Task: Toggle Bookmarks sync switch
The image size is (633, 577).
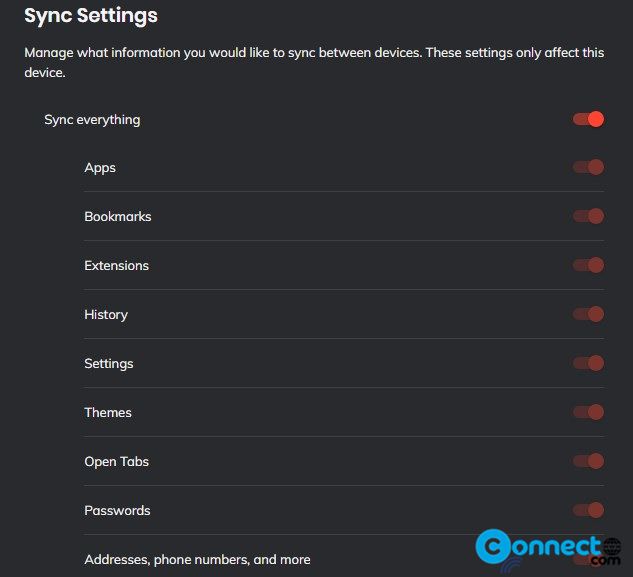Action: pyautogui.click(x=588, y=216)
